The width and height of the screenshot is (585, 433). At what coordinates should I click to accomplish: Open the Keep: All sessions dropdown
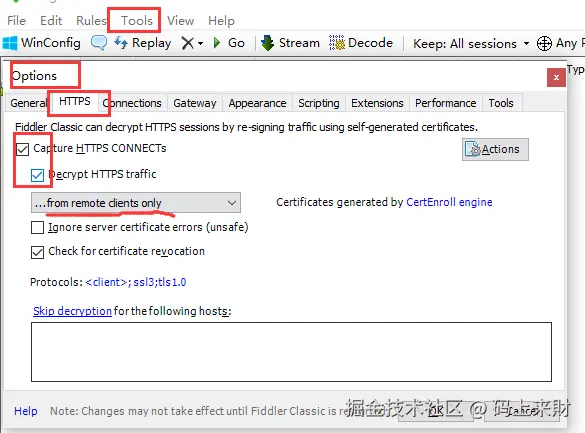pyautogui.click(x=471, y=44)
